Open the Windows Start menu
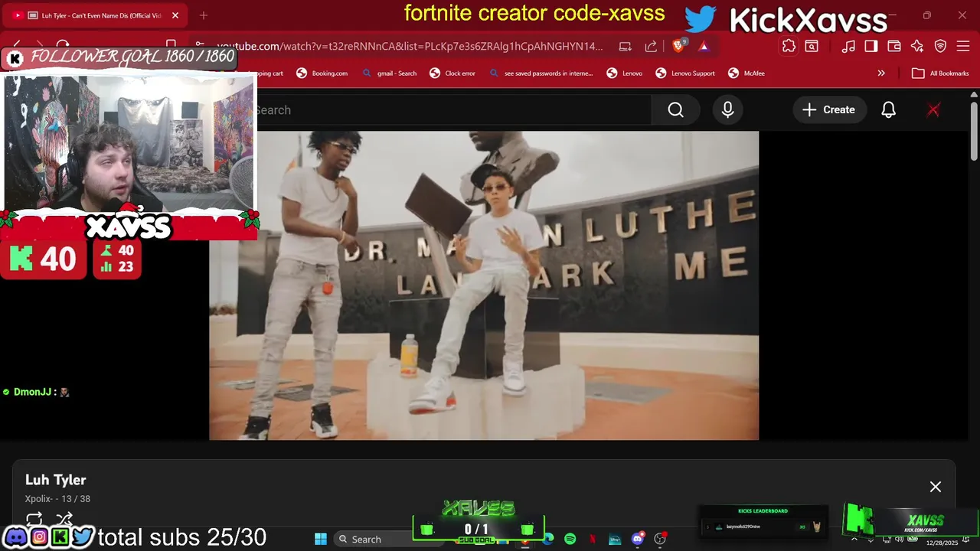980x551 pixels. click(x=321, y=540)
